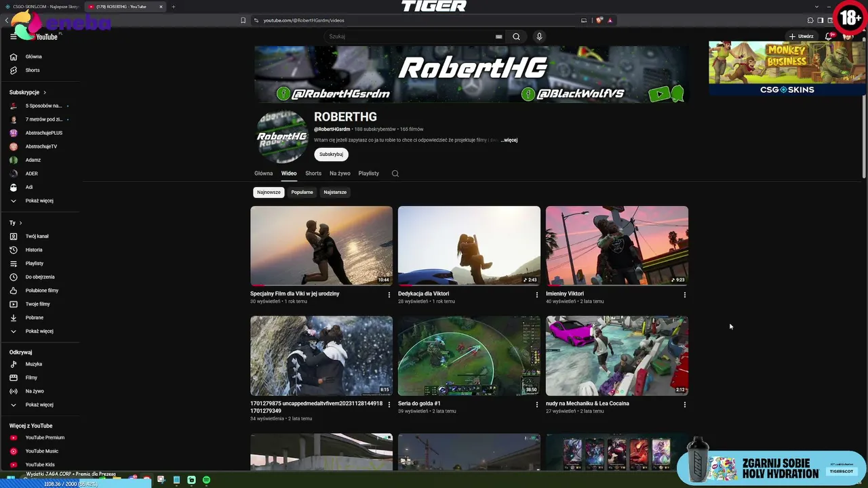The width and height of the screenshot is (868, 488).
Task: Open the Ty section header
Action: [x=16, y=223]
